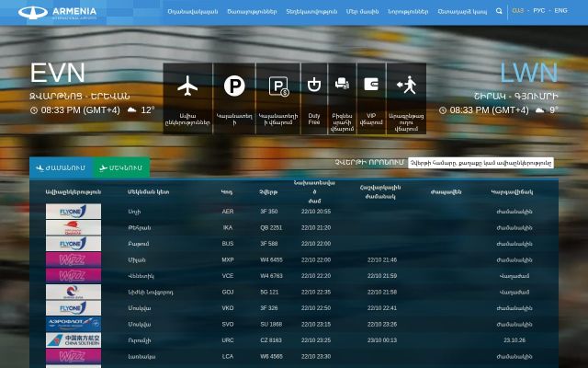588x368 pixels.
Task: Click the Մեկնման կետ column header
Action: pos(149,192)
